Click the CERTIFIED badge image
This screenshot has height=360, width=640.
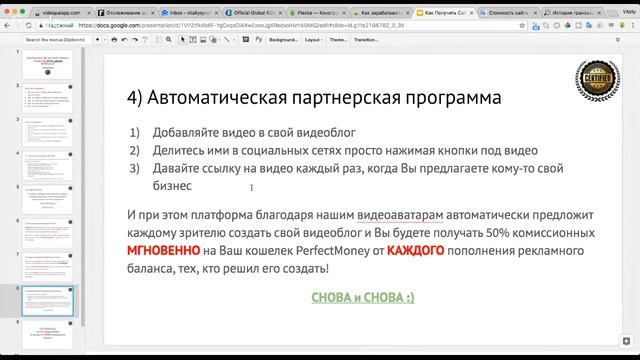(x=598, y=80)
